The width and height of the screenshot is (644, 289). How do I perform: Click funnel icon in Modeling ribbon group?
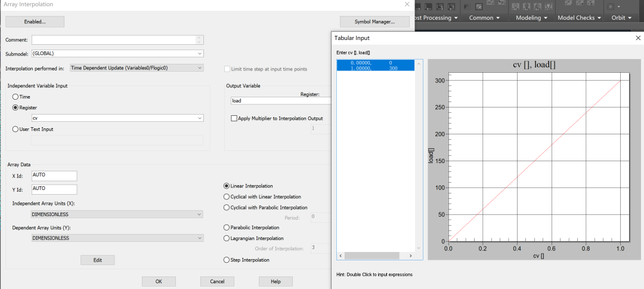point(547,7)
